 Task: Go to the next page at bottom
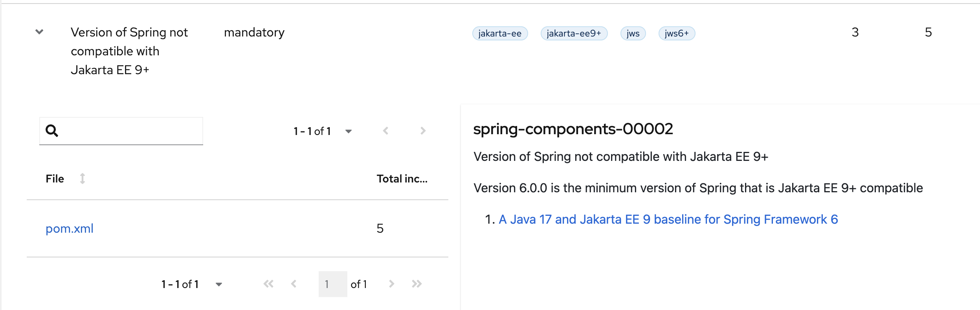(x=391, y=284)
